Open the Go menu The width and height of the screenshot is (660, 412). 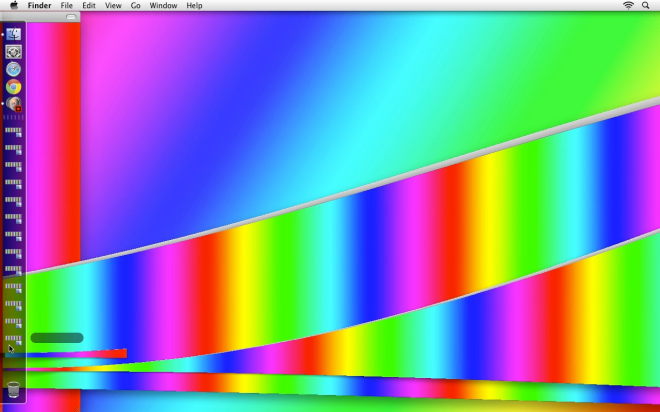(135, 6)
